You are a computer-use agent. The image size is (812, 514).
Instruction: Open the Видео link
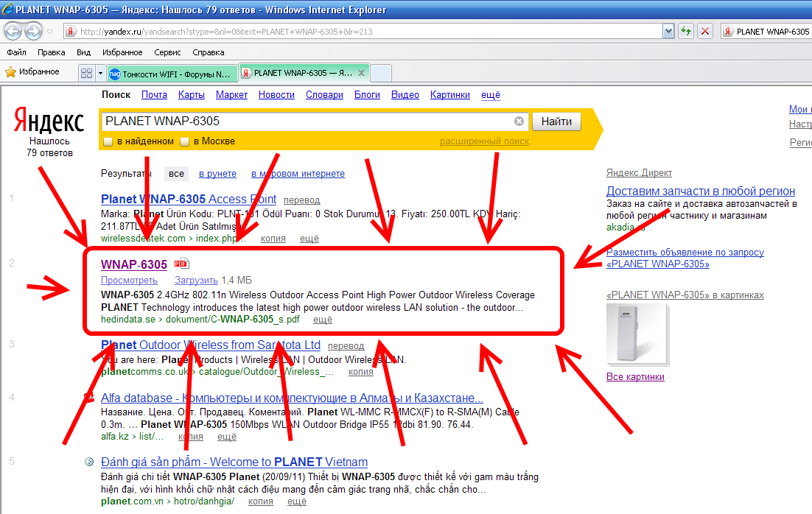click(x=405, y=95)
